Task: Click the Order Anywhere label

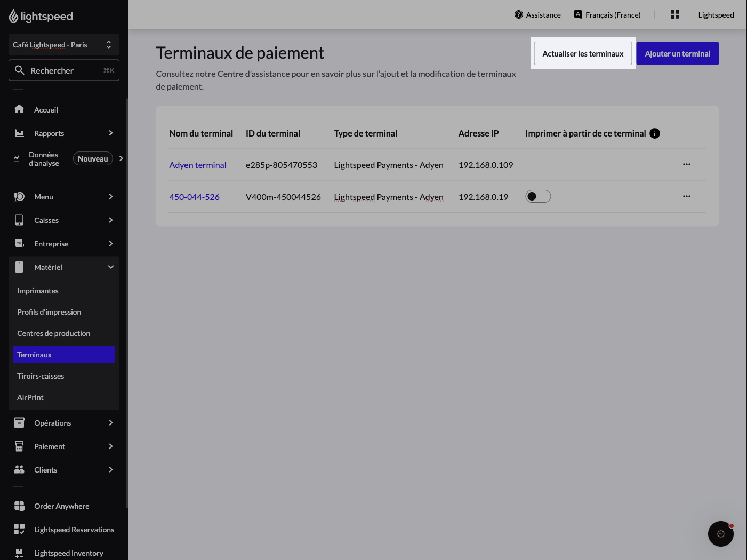Action: tap(62, 506)
